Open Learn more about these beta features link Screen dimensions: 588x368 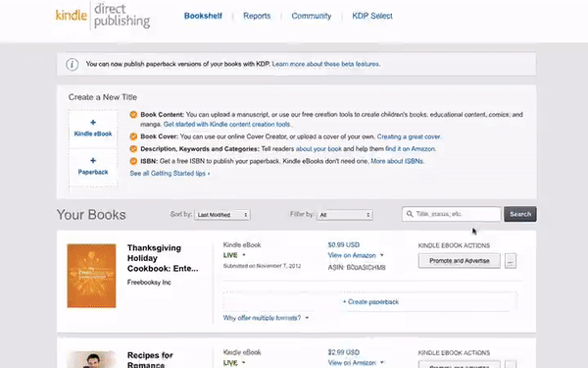tap(326, 64)
